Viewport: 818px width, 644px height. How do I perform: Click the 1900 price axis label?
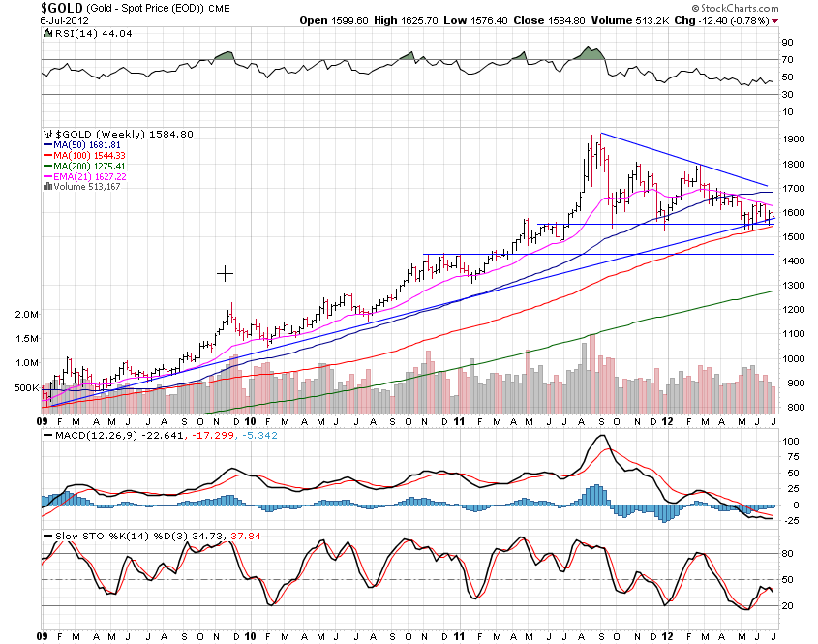point(794,139)
